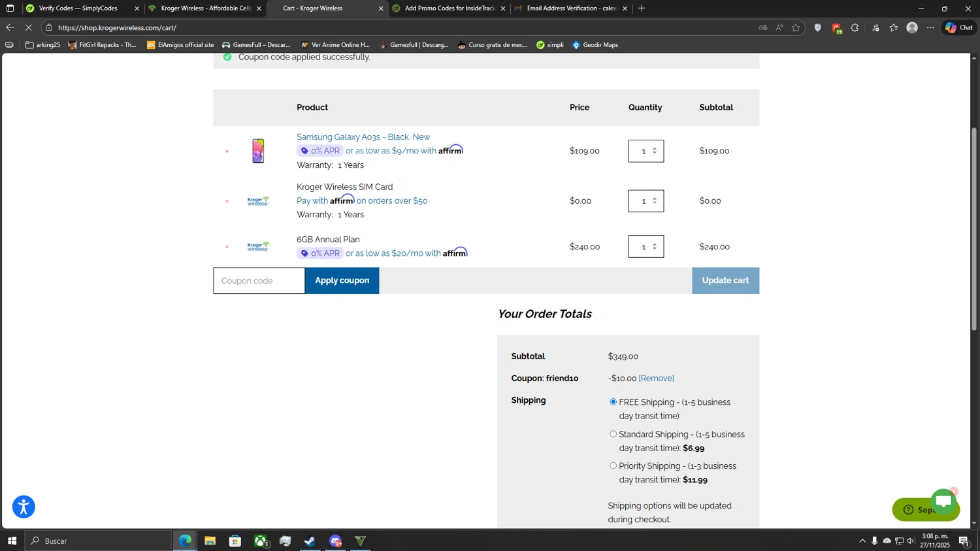Open Samsung Galaxy A03s product thumbnail

(258, 151)
